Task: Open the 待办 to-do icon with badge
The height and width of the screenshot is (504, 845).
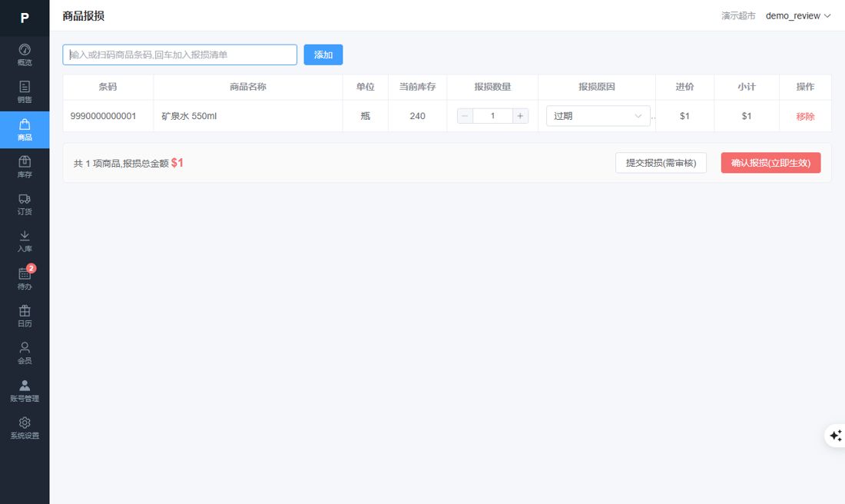Action: [25, 279]
